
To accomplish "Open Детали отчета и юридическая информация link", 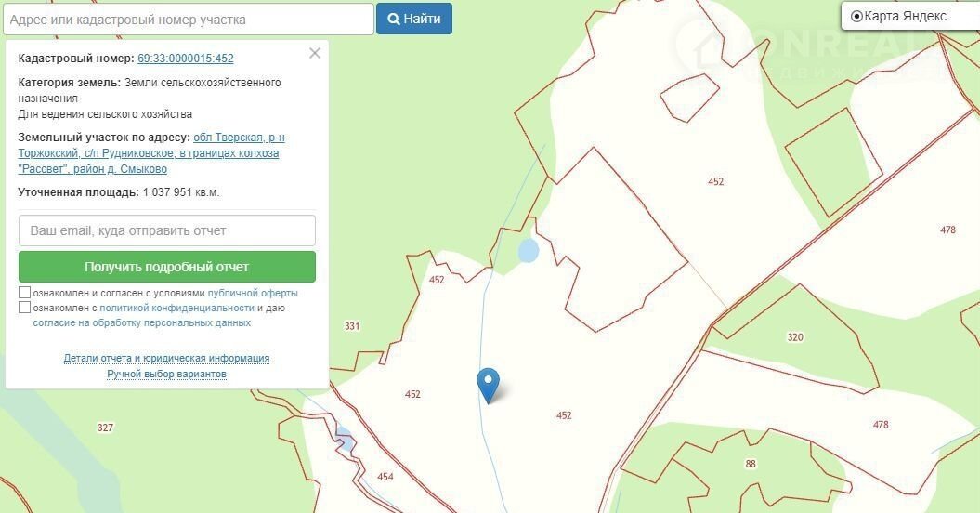I will (x=166, y=358).
